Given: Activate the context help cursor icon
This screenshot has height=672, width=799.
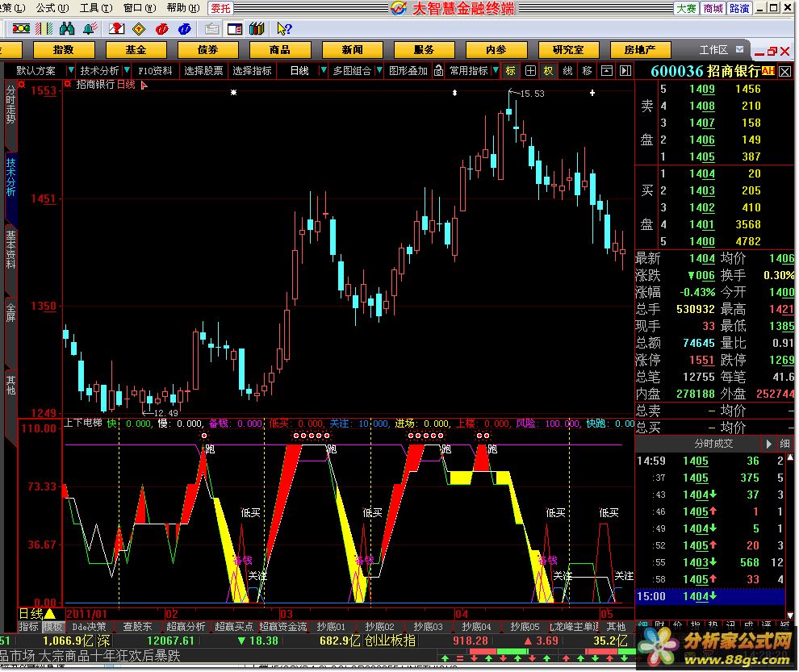Looking at the screenshot, I should pos(284,29).
